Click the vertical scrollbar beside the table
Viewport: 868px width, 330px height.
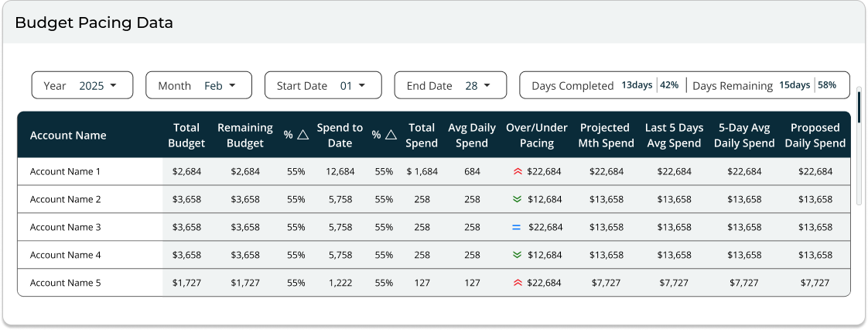point(859,147)
